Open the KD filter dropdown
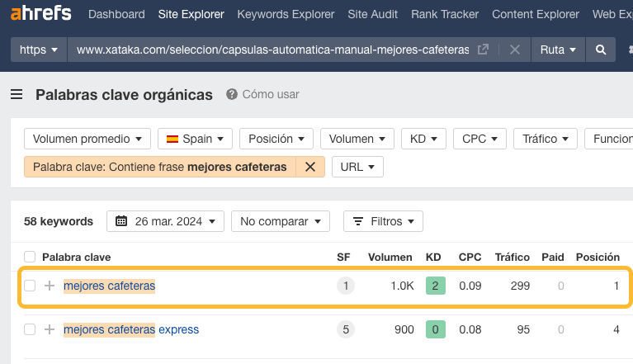The height and width of the screenshot is (364, 633). pyautogui.click(x=423, y=139)
